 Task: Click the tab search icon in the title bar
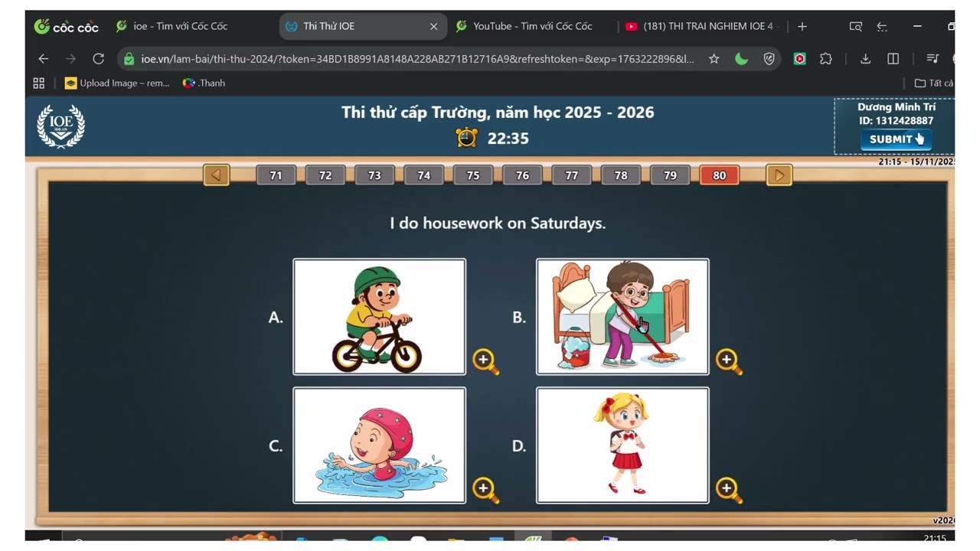coord(855,26)
